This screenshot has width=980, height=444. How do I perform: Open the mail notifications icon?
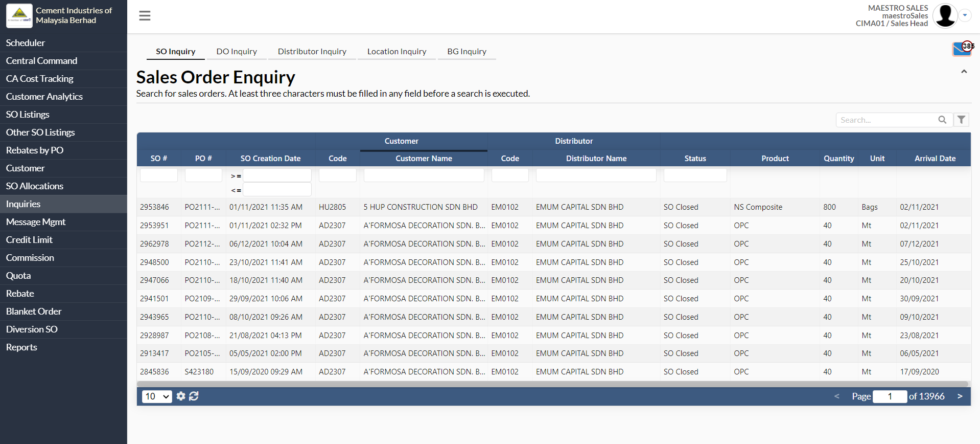[962, 49]
